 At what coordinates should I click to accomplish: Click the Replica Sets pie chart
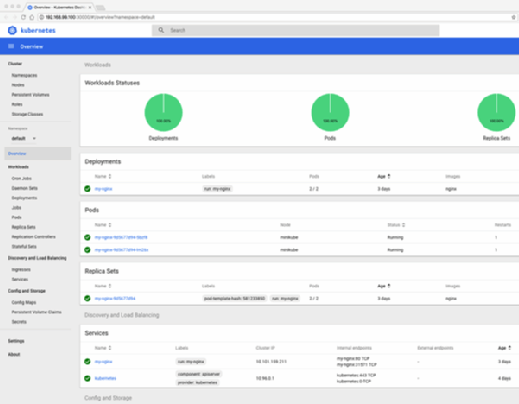(x=496, y=112)
